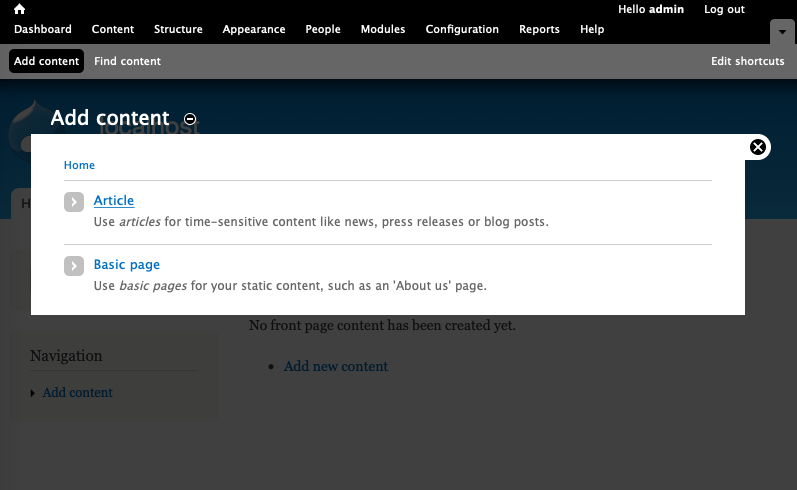The width and height of the screenshot is (797, 490).
Task: Open the Help menu item
Action: tap(592, 29)
